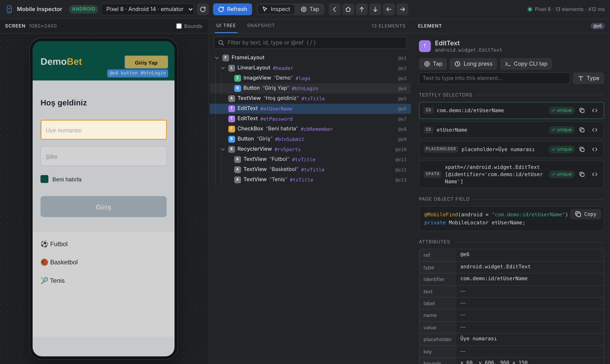This screenshot has height=364, width=610.
Task: Show code for etUserName ID selector
Action: 595,130
